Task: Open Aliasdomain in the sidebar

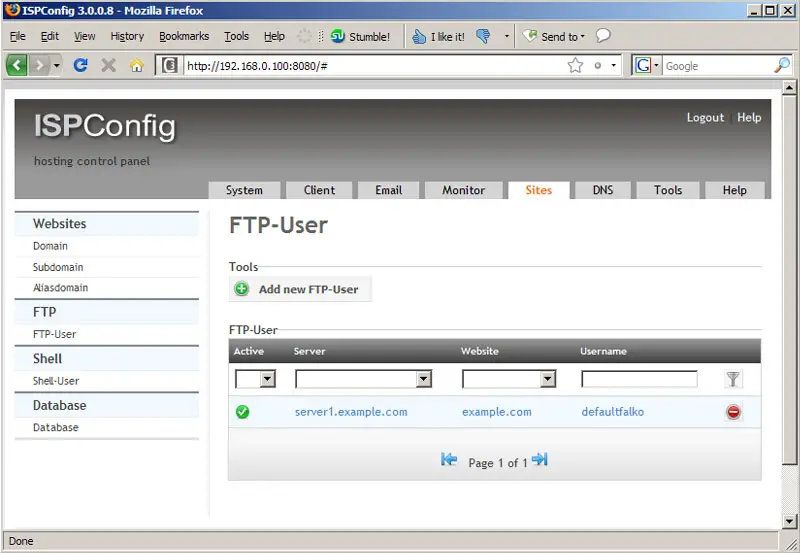Action: tap(60, 288)
